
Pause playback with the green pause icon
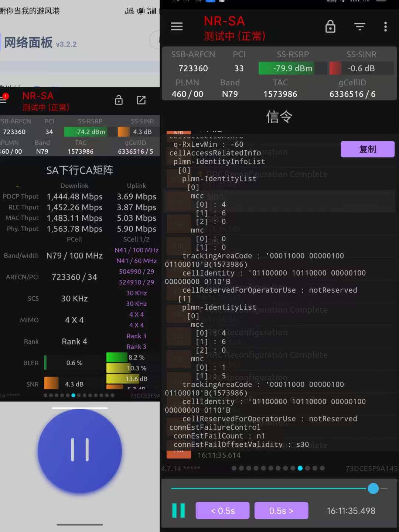tap(178, 511)
